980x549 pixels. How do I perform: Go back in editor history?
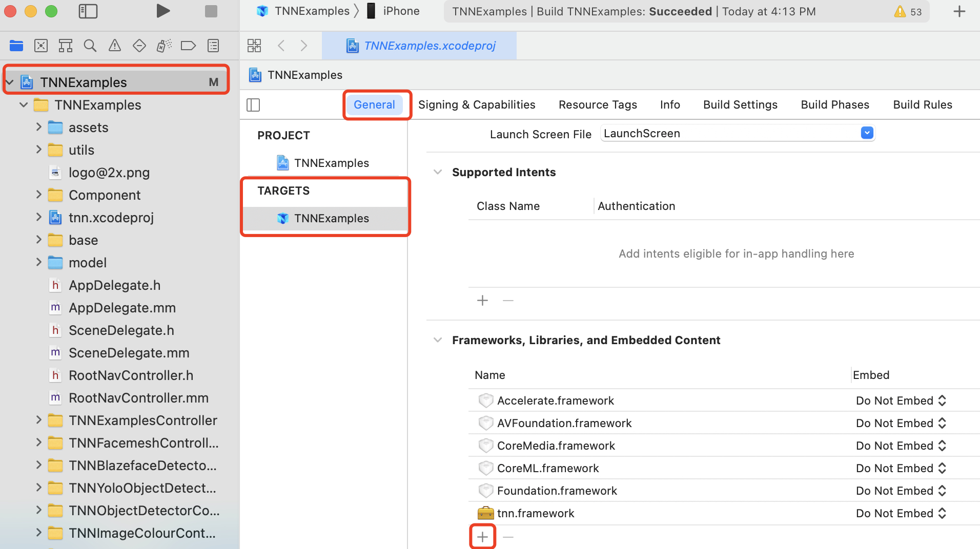(x=281, y=46)
